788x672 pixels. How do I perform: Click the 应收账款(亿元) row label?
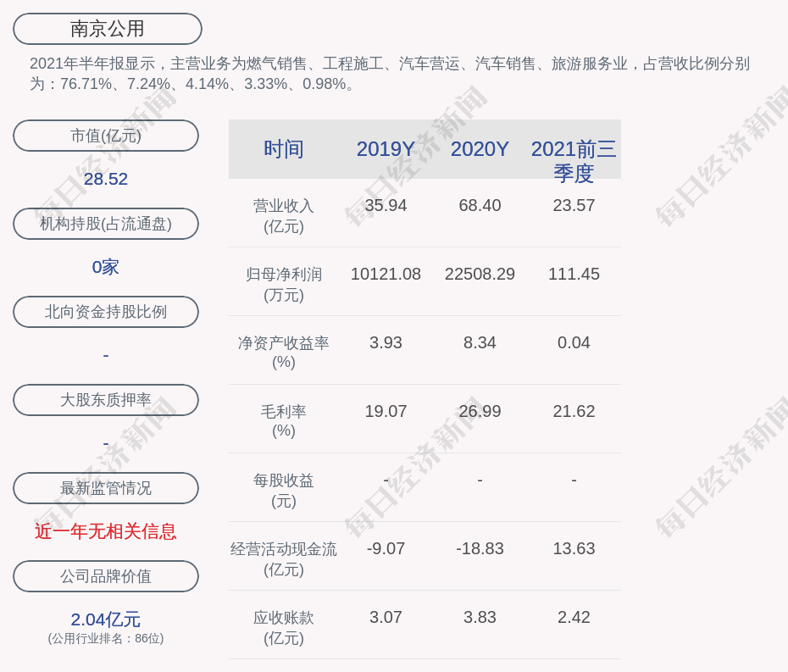click(x=284, y=628)
